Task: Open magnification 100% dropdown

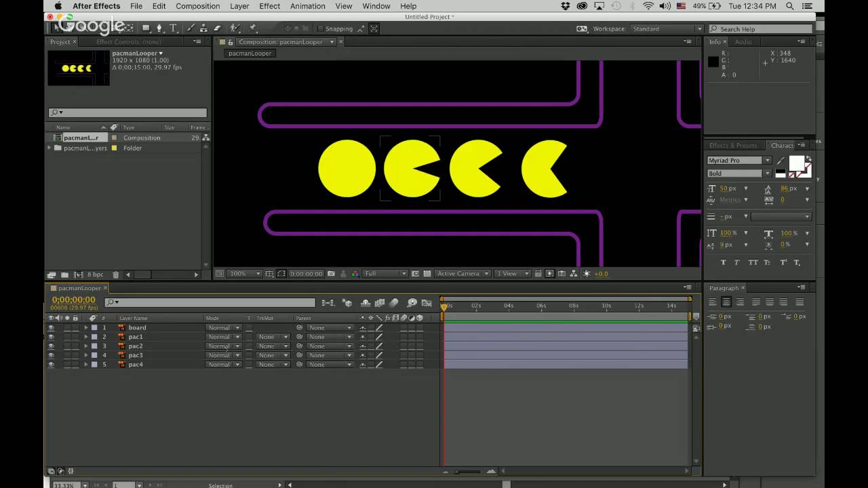Action: tap(243, 274)
